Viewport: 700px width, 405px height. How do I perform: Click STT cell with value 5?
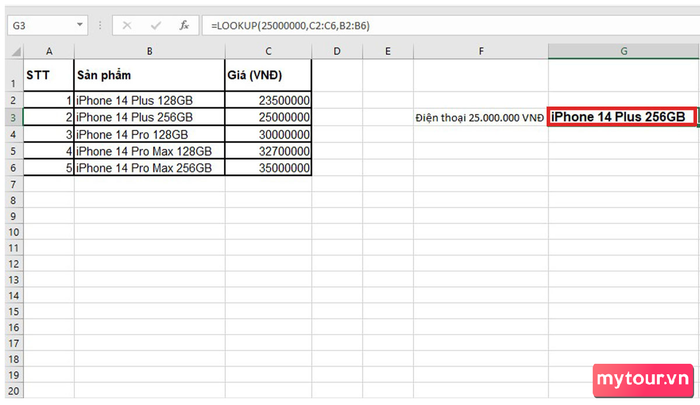[49, 167]
